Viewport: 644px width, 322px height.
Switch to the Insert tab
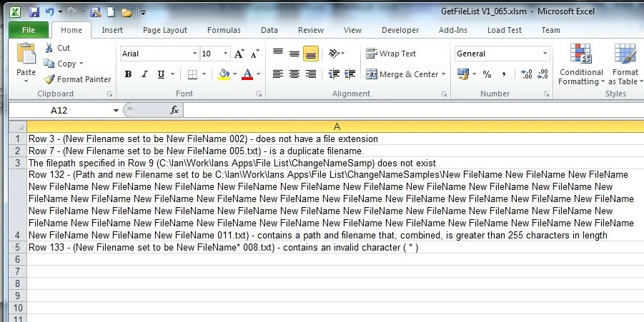[x=112, y=31]
